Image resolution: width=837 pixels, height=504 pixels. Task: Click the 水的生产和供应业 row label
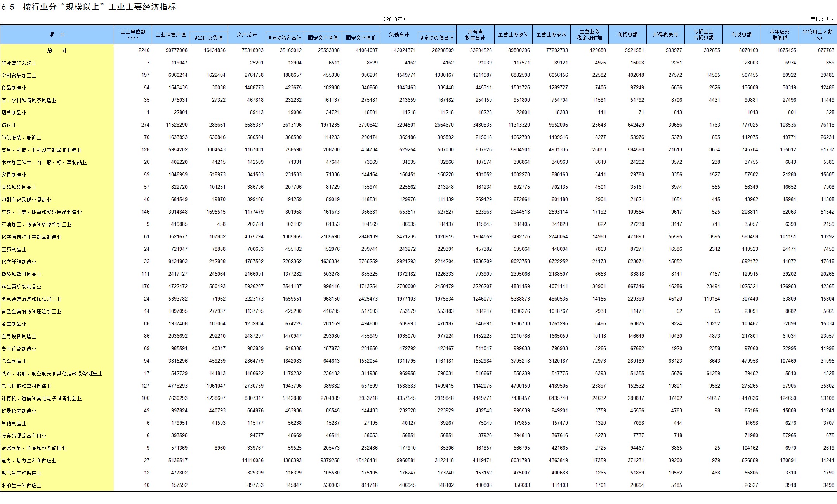(21, 485)
